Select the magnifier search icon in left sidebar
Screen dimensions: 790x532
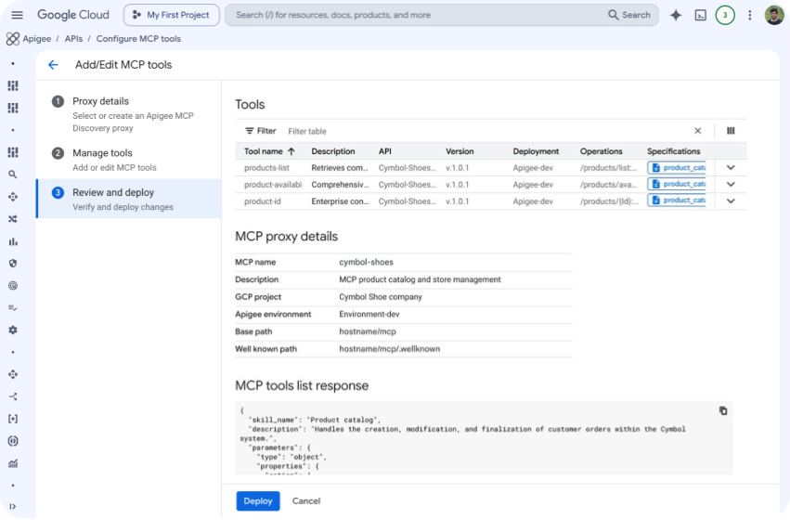click(x=13, y=175)
